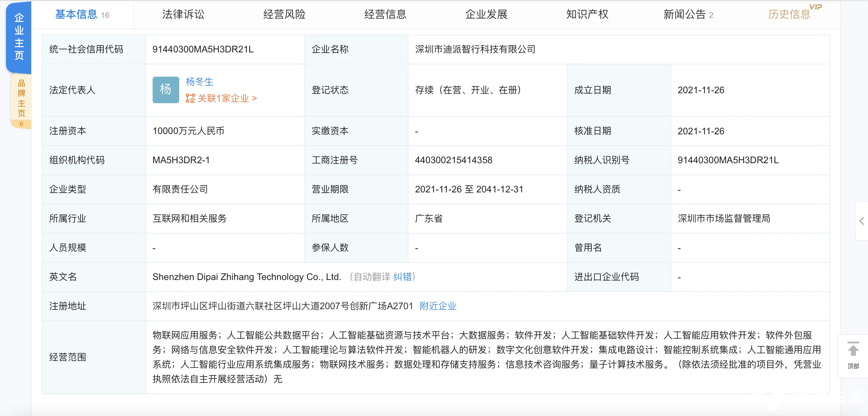Expand the collapsed right side panel chevron

[x=862, y=221]
